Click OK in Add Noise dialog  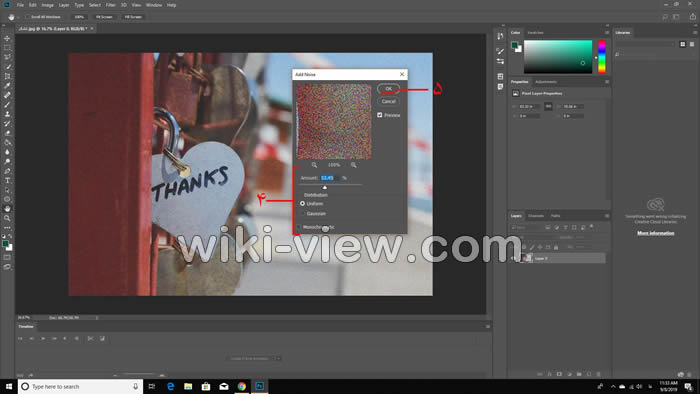point(388,89)
